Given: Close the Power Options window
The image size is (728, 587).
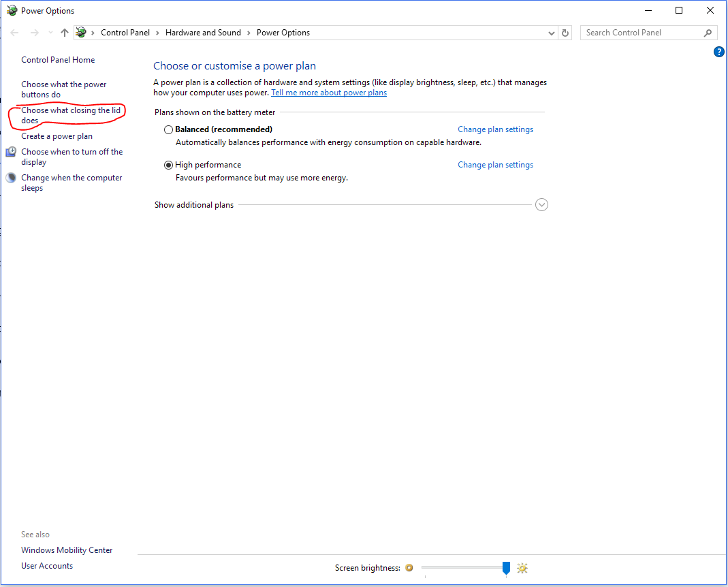Looking at the screenshot, I should pyautogui.click(x=710, y=10).
